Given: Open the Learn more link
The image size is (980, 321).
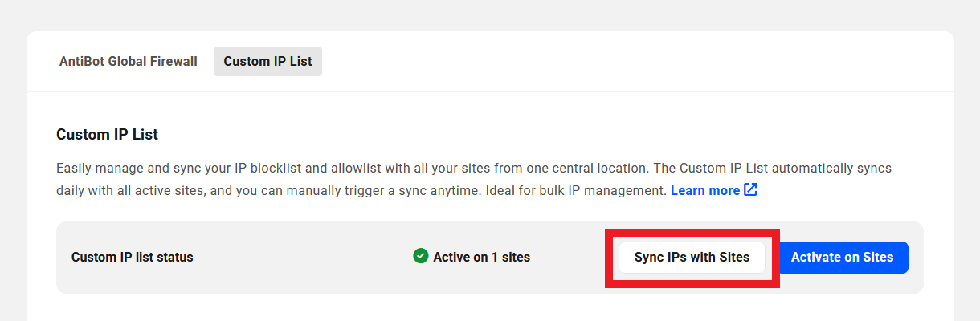Looking at the screenshot, I should pyautogui.click(x=704, y=191).
